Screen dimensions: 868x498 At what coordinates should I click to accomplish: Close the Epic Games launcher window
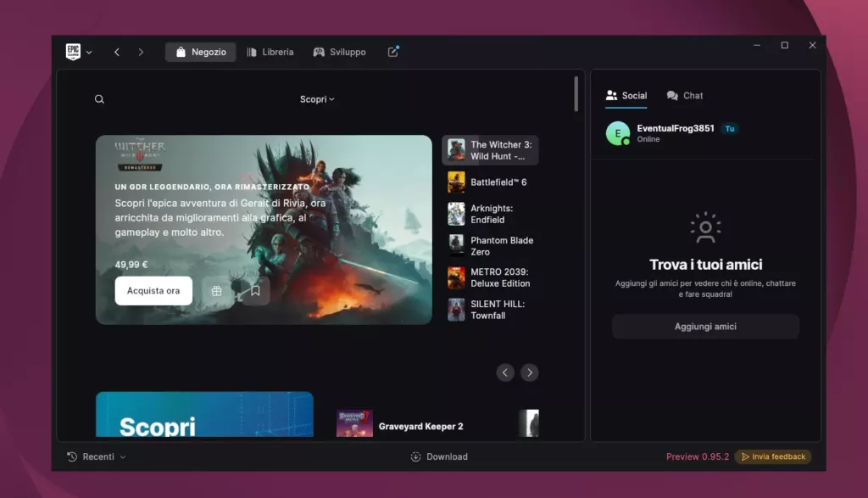(812, 46)
